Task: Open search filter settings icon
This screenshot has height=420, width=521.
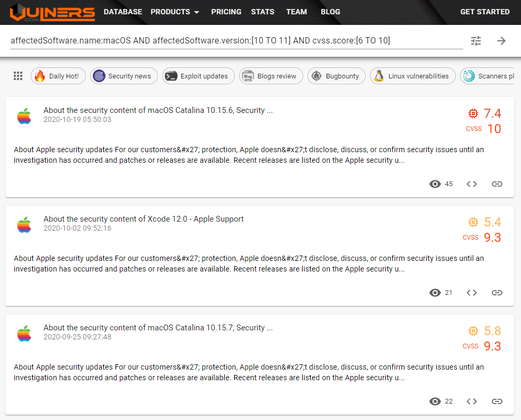Action: pos(476,41)
